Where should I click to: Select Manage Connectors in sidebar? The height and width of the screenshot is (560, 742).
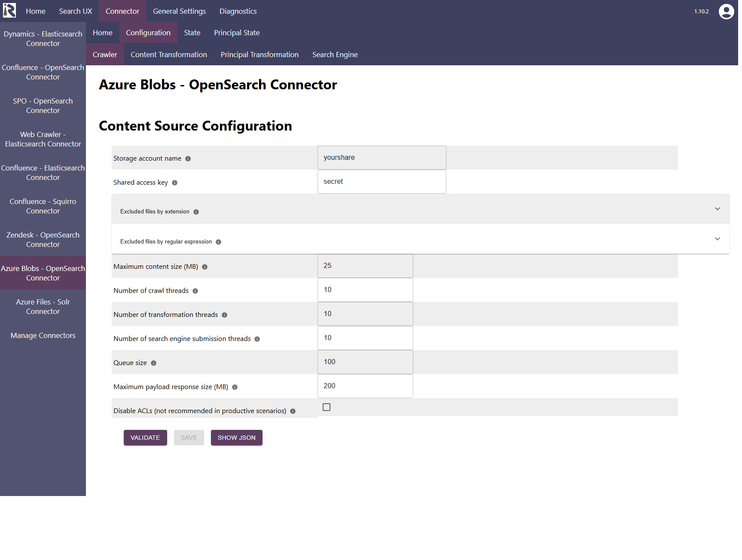43,335
